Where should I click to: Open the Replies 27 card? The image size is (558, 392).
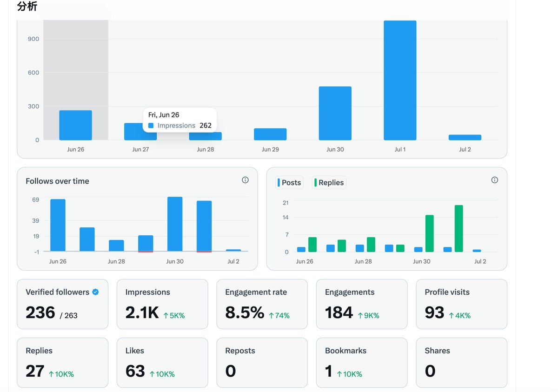[x=63, y=363]
